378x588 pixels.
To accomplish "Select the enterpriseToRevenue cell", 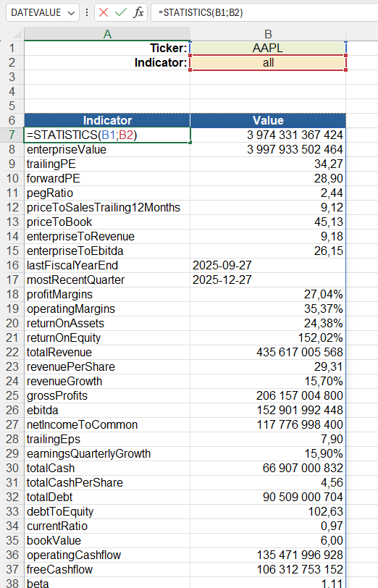I will point(107,237).
